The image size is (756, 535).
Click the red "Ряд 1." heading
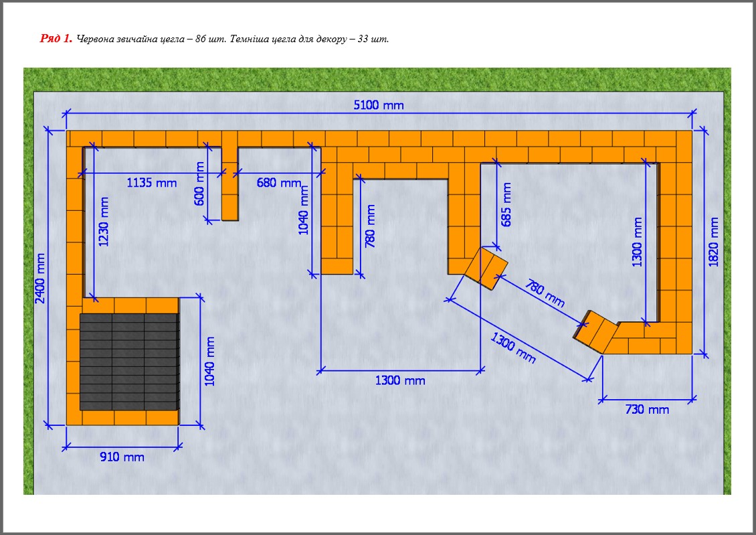[56, 39]
